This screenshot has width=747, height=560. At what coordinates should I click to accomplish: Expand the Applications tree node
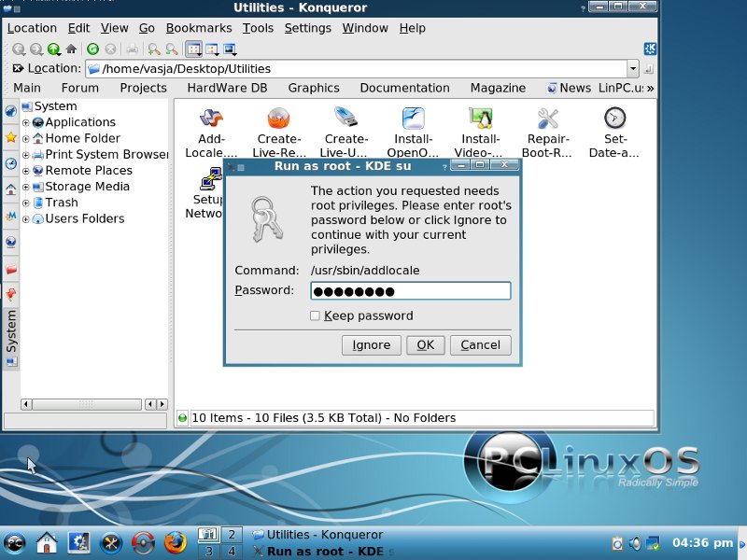(x=26, y=122)
